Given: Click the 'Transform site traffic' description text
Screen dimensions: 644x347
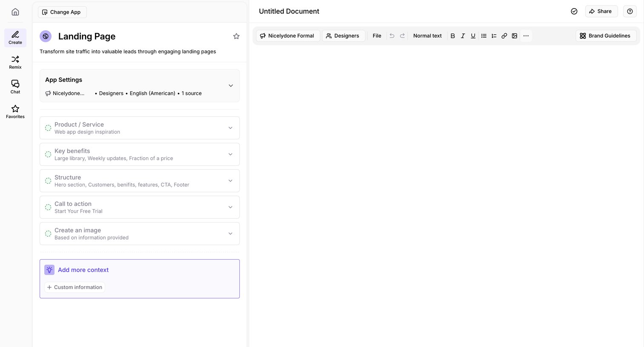Looking at the screenshot, I should pos(128,52).
